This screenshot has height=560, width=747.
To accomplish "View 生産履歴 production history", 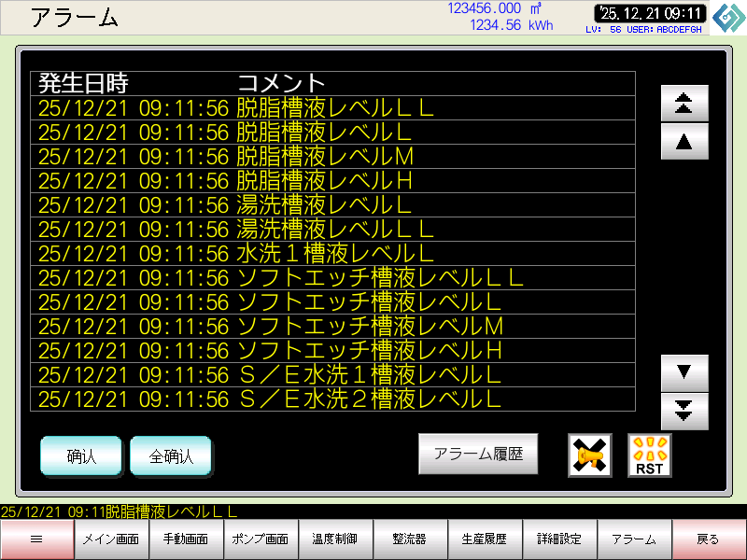I will pos(485,539).
